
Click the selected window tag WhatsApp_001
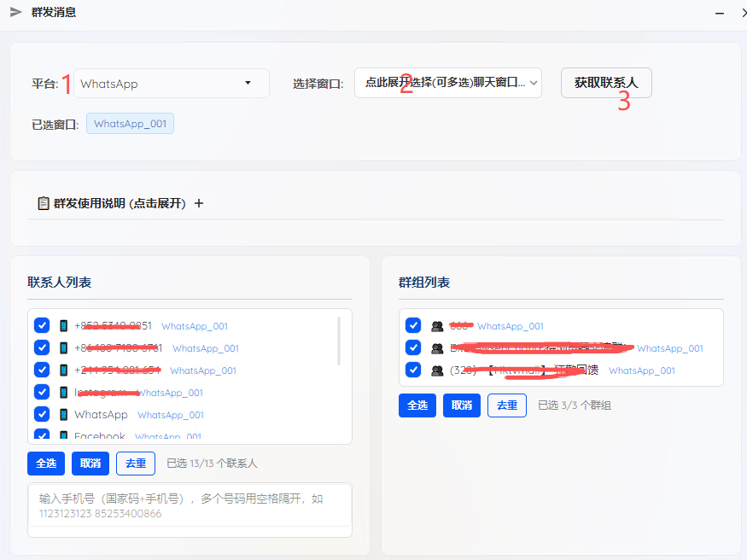130,124
